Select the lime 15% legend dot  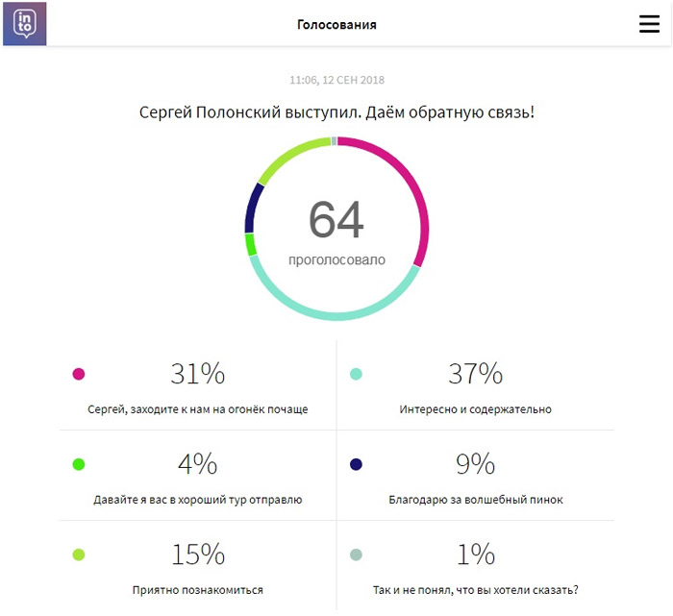(79, 554)
